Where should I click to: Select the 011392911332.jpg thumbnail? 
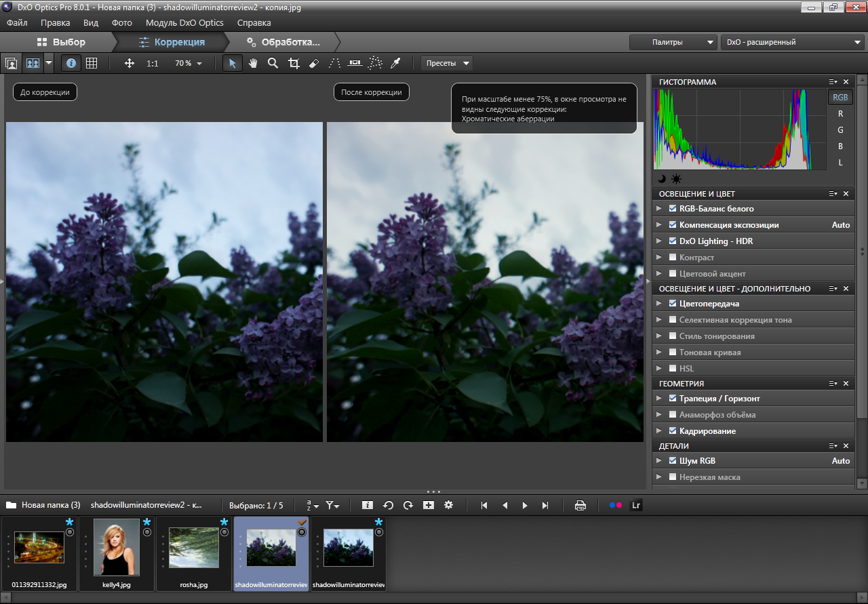tap(39, 553)
